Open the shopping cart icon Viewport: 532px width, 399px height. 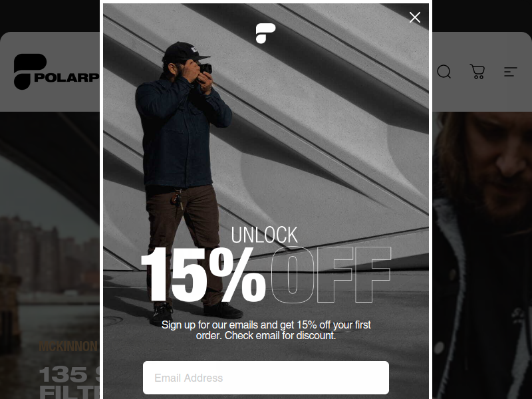pyautogui.click(x=477, y=72)
